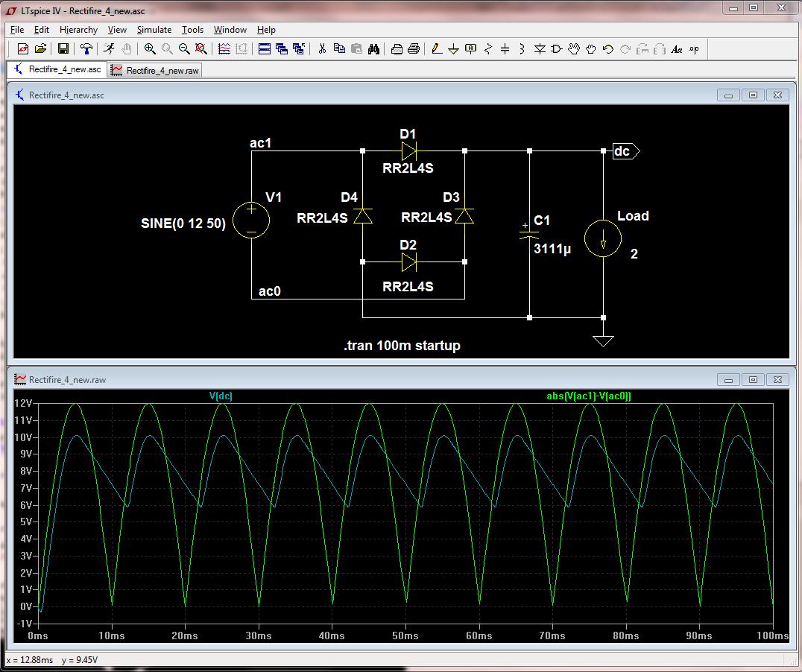Open the Simulate menu
Viewport: 802px width, 672px height.
(154, 30)
